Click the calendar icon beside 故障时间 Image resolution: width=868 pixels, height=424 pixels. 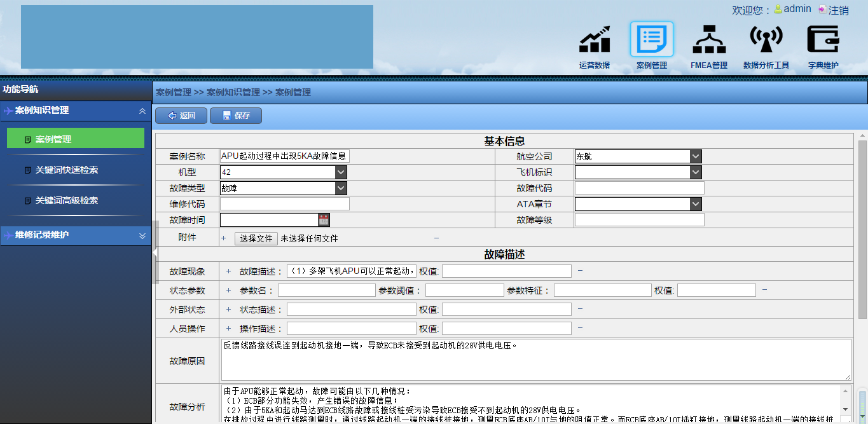[x=324, y=220]
